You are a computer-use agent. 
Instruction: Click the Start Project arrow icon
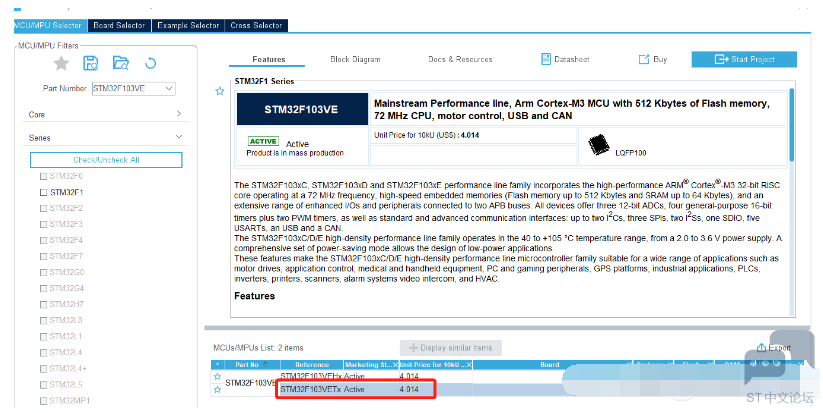pyautogui.click(x=721, y=59)
